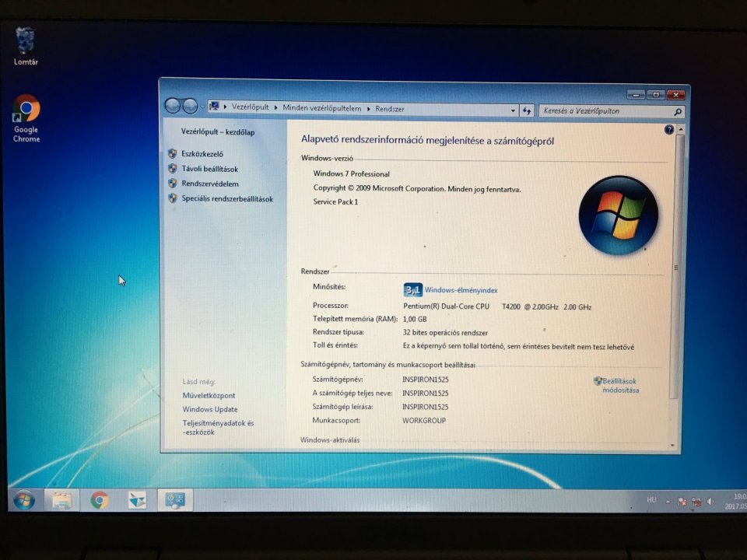Show hidden tray icons arrow

click(x=668, y=501)
